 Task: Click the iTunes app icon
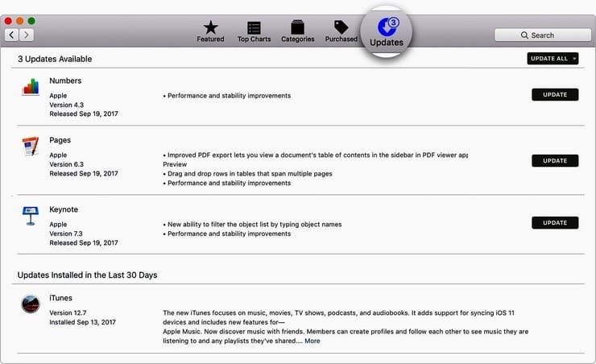click(x=31, y=304)
